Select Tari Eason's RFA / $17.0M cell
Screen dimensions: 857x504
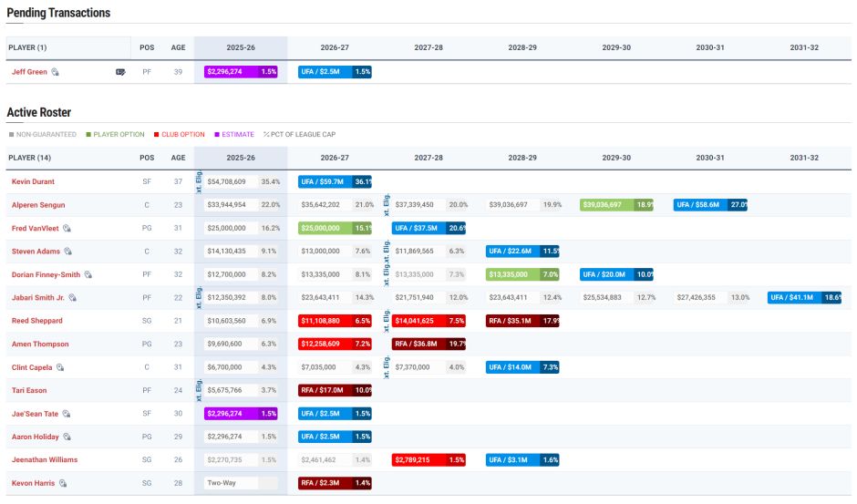335,390
